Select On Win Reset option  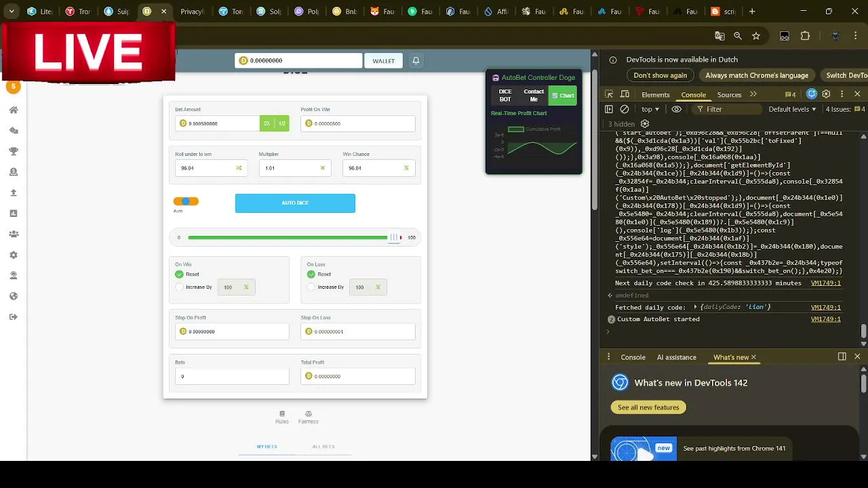179,274
